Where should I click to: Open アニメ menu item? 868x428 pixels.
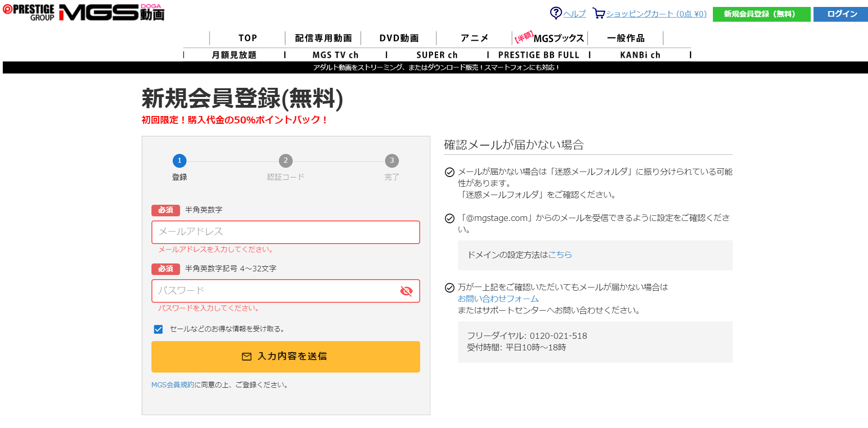(x=474, y=38)
